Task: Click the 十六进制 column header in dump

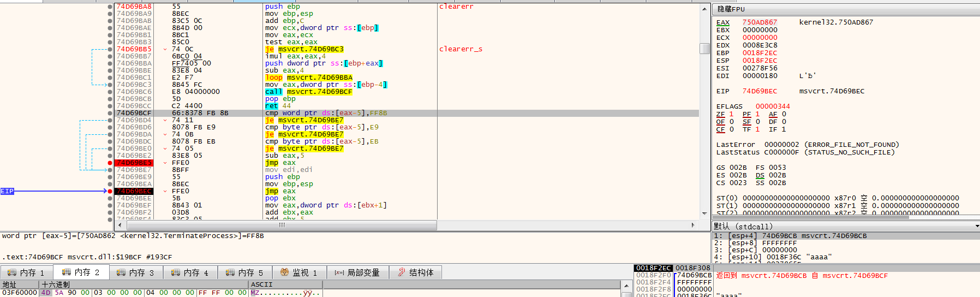Action: (x=144, y=284)
